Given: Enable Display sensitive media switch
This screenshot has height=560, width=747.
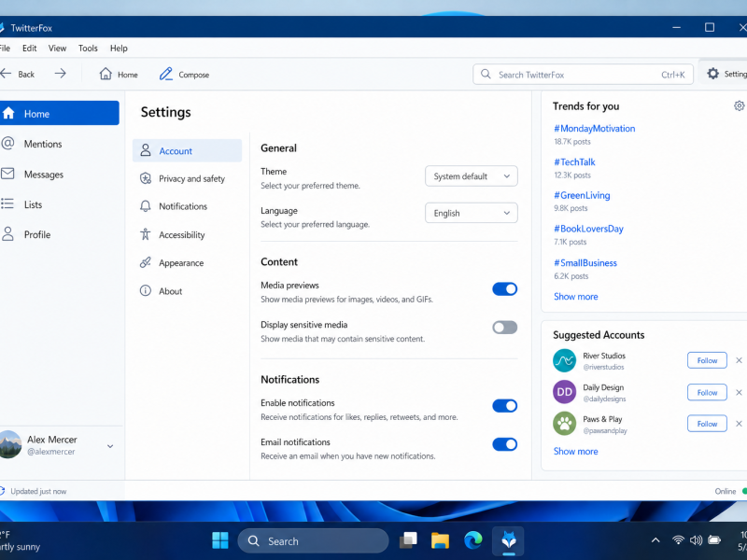Looking at the screenshot, I should (504, 328).
